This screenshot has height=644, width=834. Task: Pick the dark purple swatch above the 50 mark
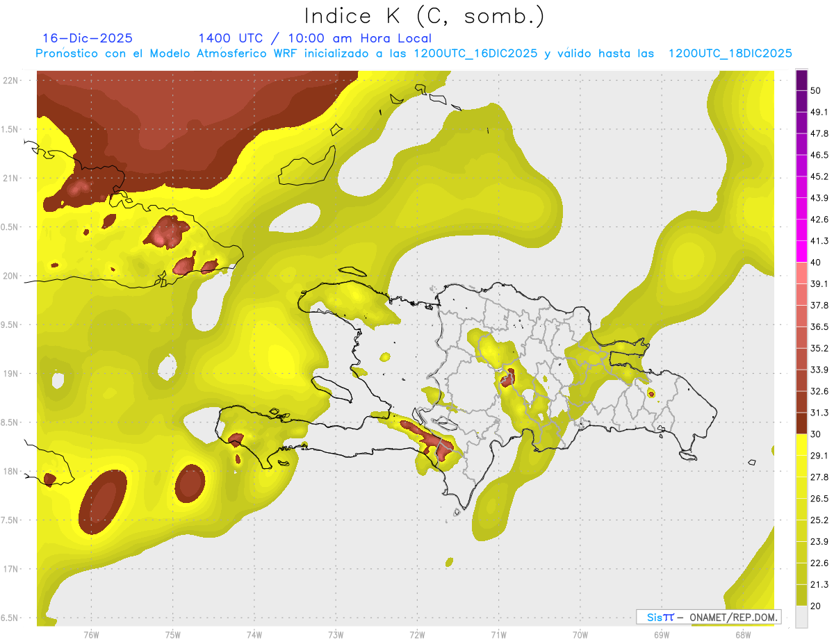pyautogui.click(x=801, y=80)
